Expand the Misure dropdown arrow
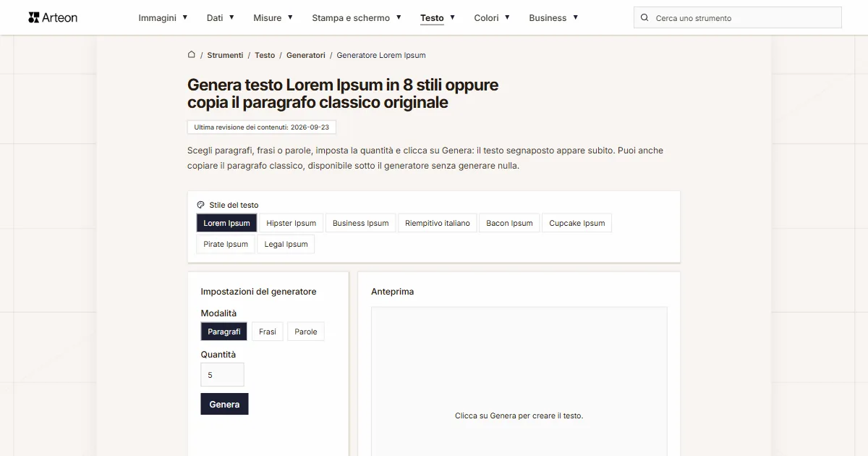This screenshot has width=868, height=456. click(x=290, y=17)
